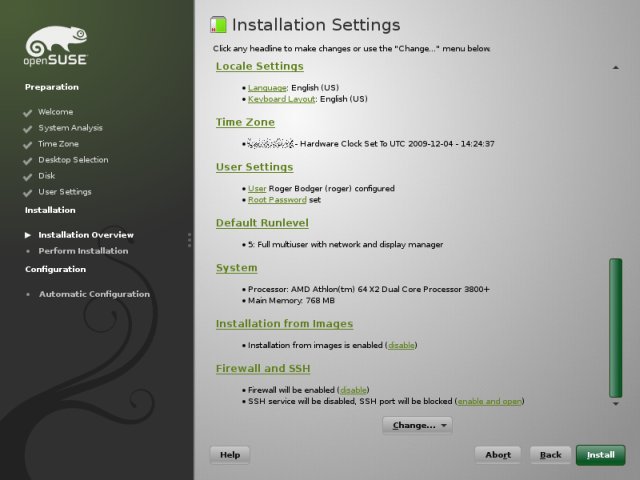This screenshot has width=640, height=480.
Task: Click the sidebar splitter handle dots
Action: tap(189, 240)
